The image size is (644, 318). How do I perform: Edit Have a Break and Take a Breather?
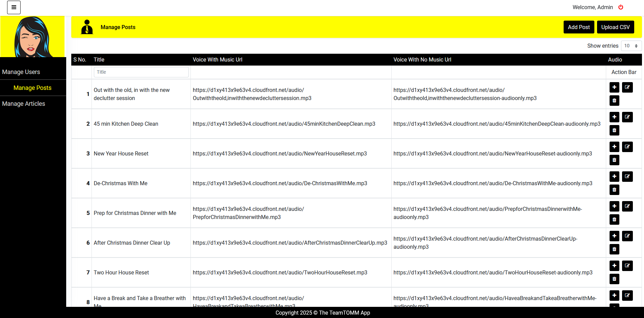pos(627,295)
